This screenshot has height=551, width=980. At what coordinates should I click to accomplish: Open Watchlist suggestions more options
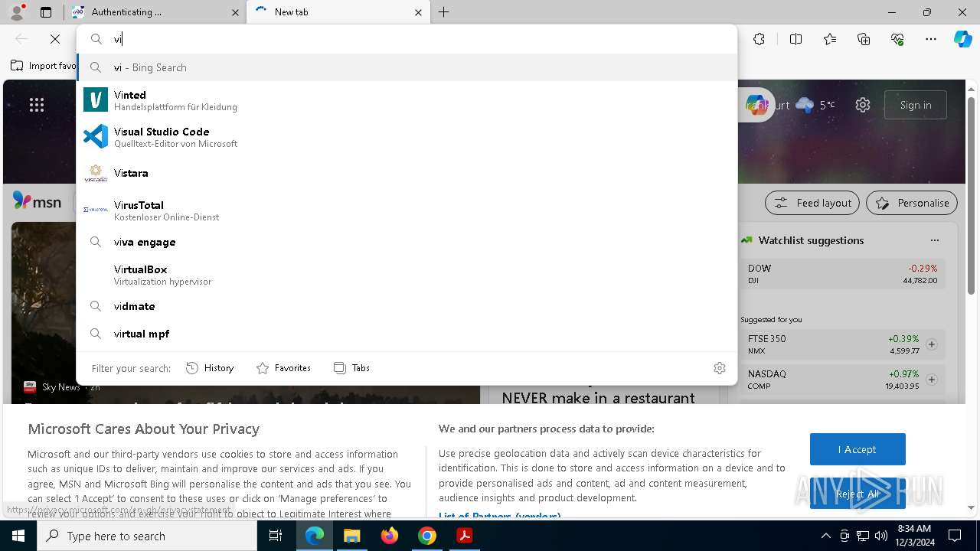tap(934, 240)
